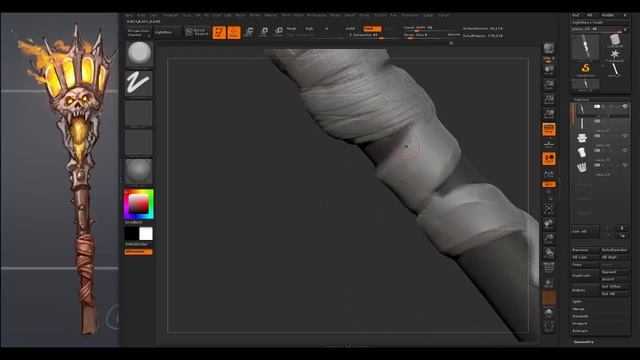This screenshot has height=360, width=640.
Task: Click the right shelf Scale view icon
Action: (x=549, y=238)
